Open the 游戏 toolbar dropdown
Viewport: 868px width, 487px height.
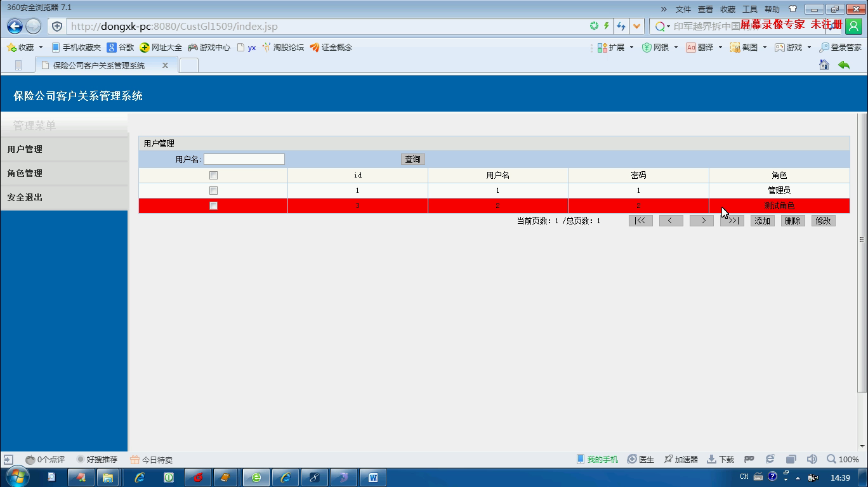[x=793, y=48]
